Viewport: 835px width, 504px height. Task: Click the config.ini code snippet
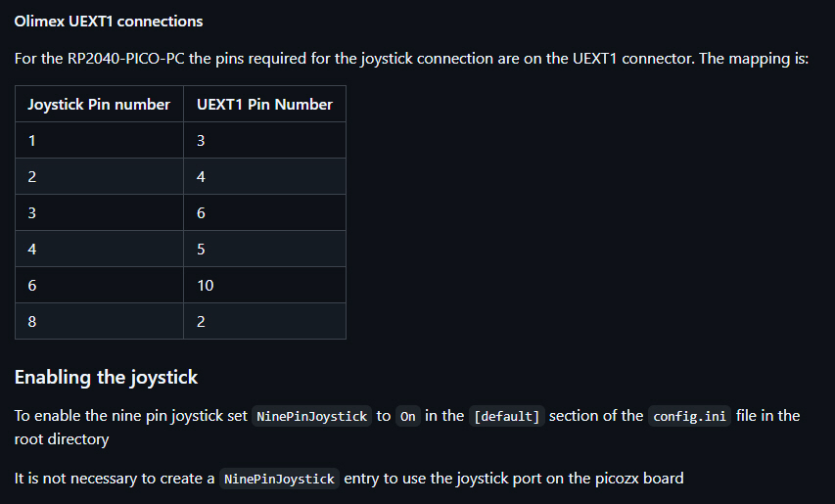coord(689,416)
